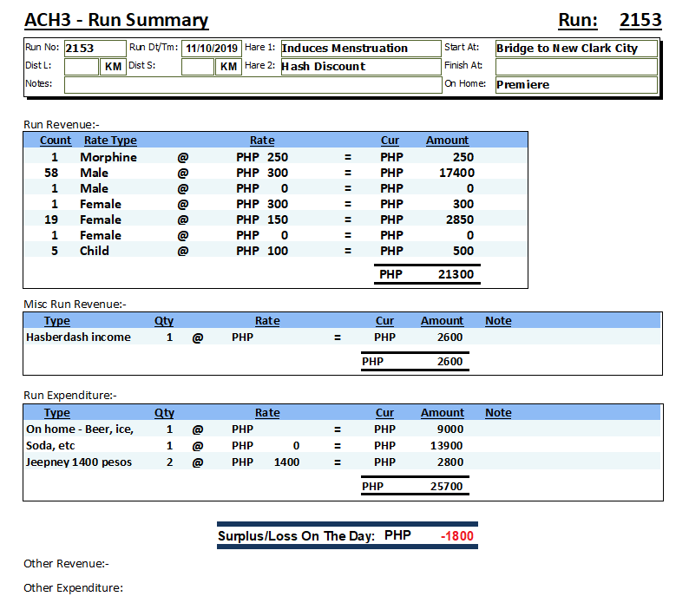Select the Hare 2 field 'Hash Discount'
The width and height of the screenshot is (689, 616).
(360, 67)
